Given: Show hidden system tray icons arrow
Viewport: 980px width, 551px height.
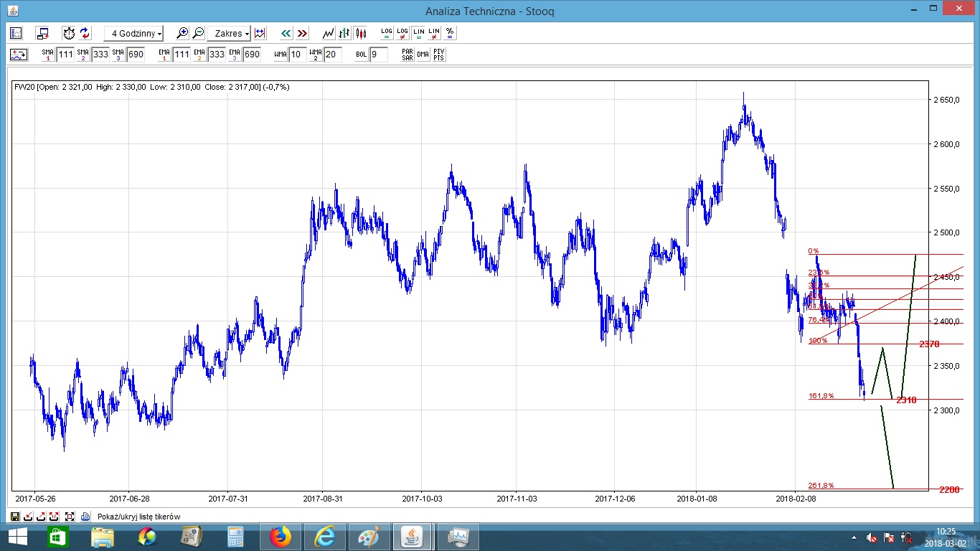Looking at the screenshot, I should [x=854, y=537].
